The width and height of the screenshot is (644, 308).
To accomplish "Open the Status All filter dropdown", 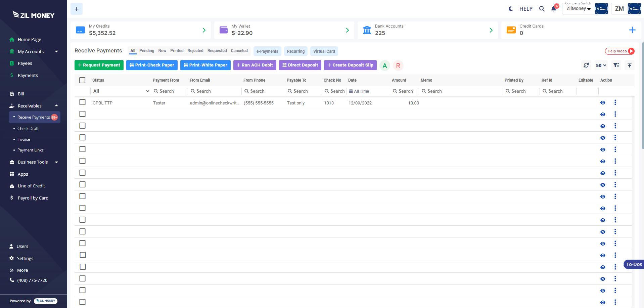I will (x=121, y=91).
